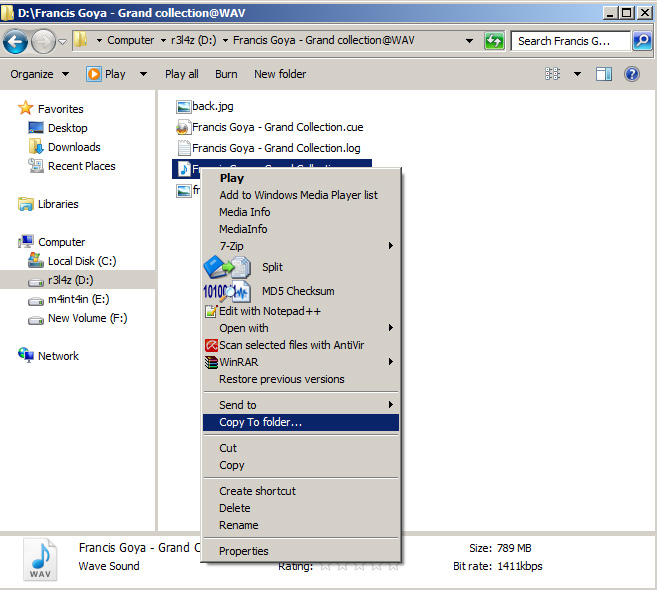Image resolution: width=657 pixels, height=590 pixels.
Task: Expand the Send to submenu
Action: click(301, 405)
